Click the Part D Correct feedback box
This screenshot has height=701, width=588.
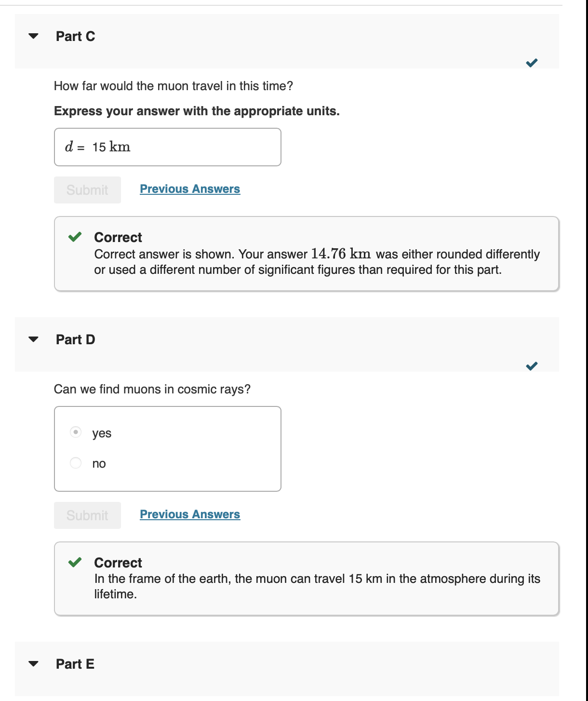coord(307,579)
